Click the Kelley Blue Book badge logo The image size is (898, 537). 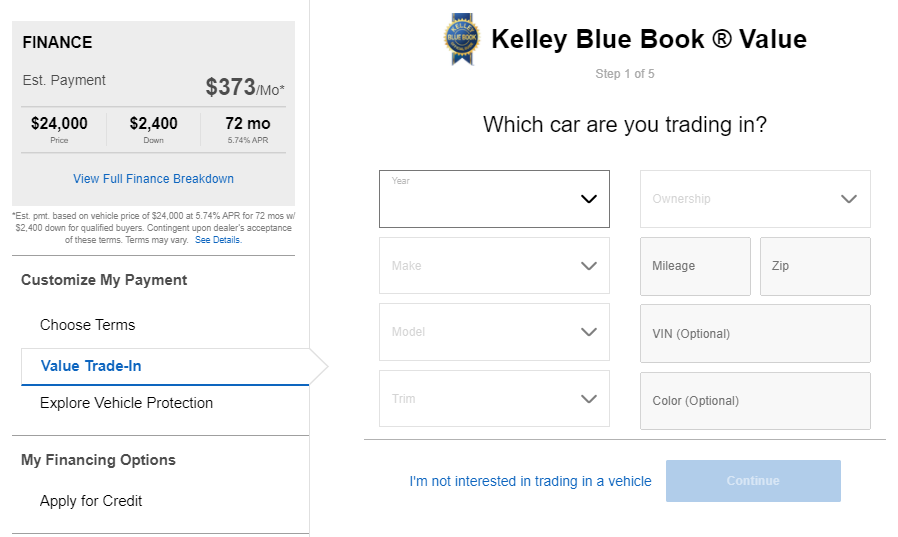[462, 39]
